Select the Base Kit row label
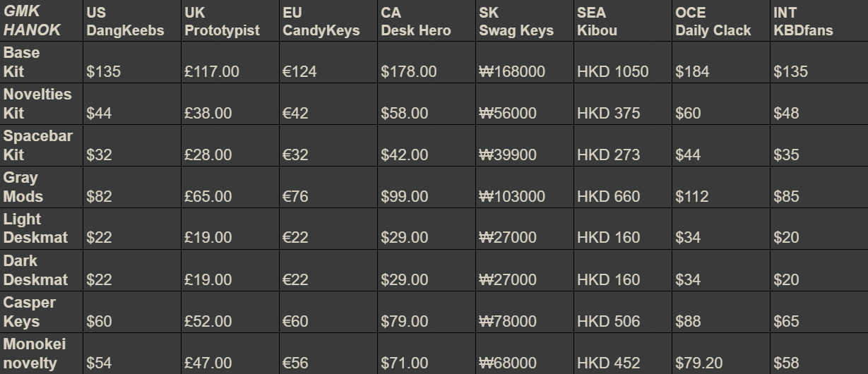This screenshot has height=374, width=868. 22,62
